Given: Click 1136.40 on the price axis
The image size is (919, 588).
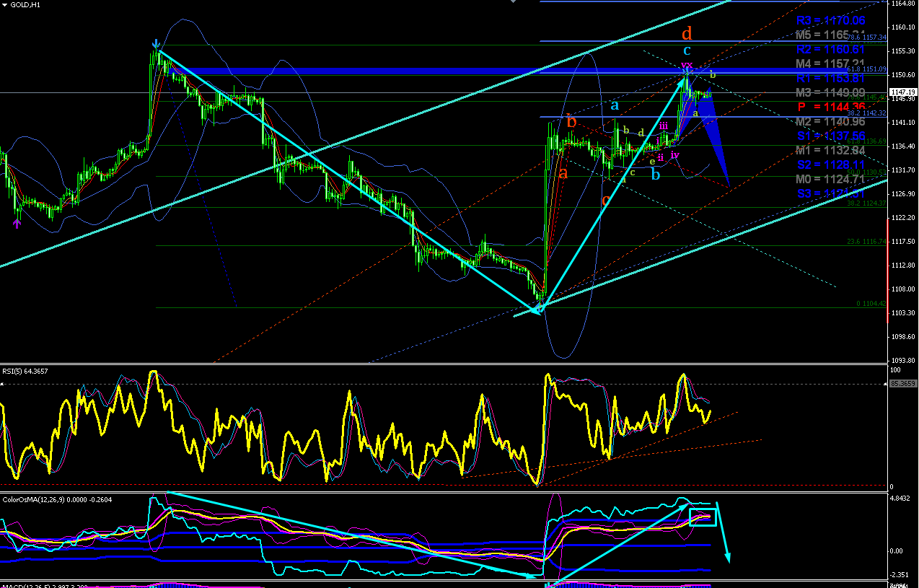Looking at the screenshot, I should pyautogui.click(x=903, y=146).
